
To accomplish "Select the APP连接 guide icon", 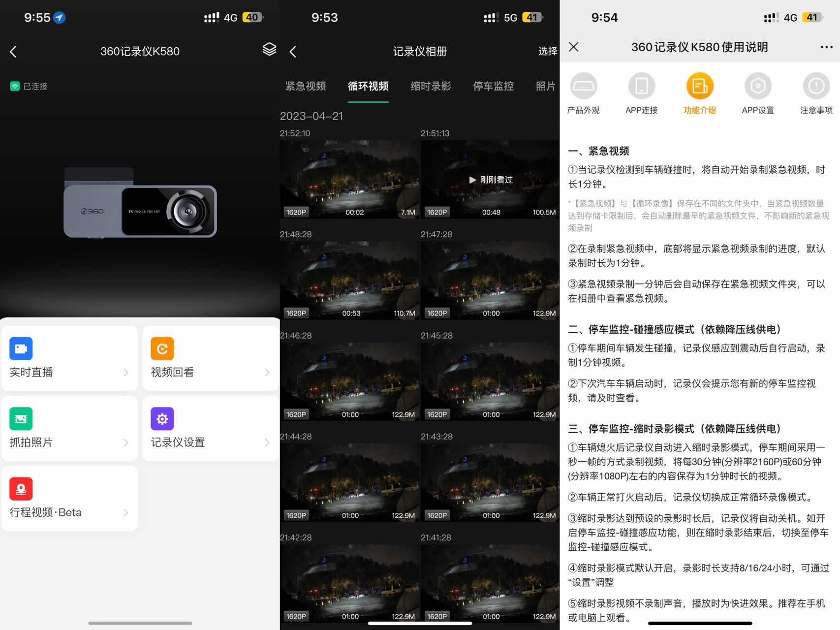I will pyautogui.click(x=641, y=85).
